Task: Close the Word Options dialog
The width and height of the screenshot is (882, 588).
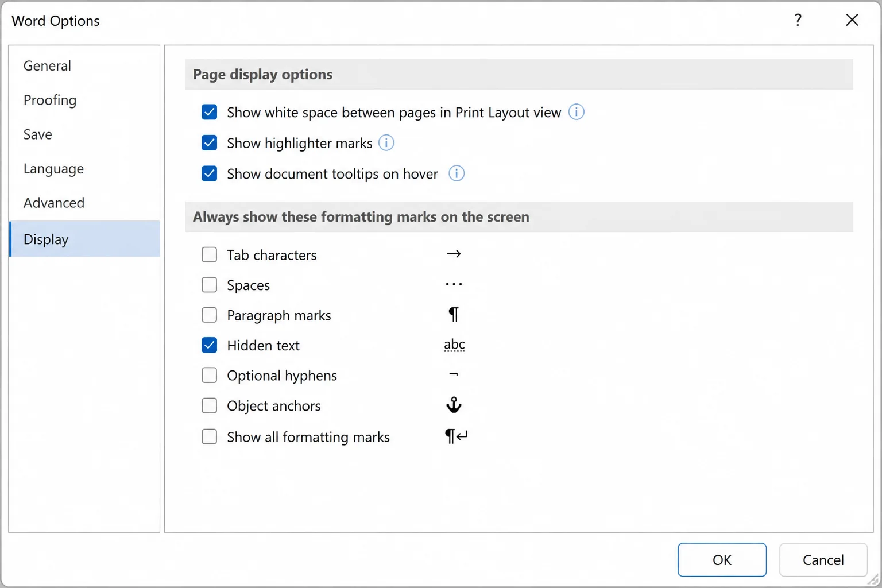Action: click(852, 20)
